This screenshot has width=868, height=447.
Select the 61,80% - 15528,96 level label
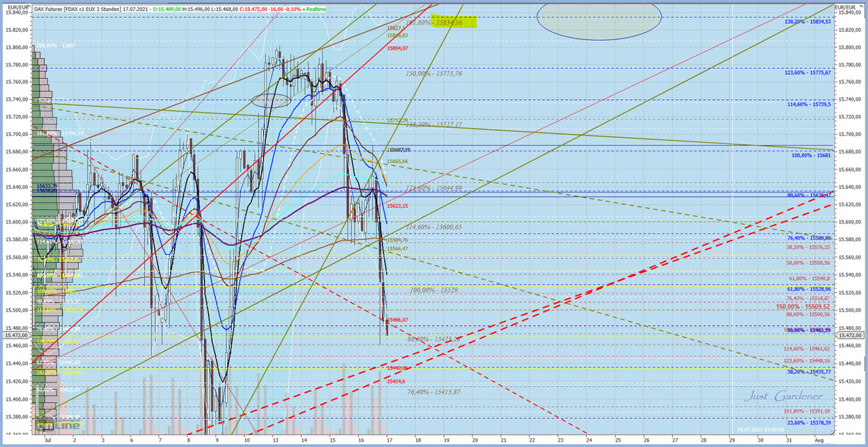coord(809,289)
